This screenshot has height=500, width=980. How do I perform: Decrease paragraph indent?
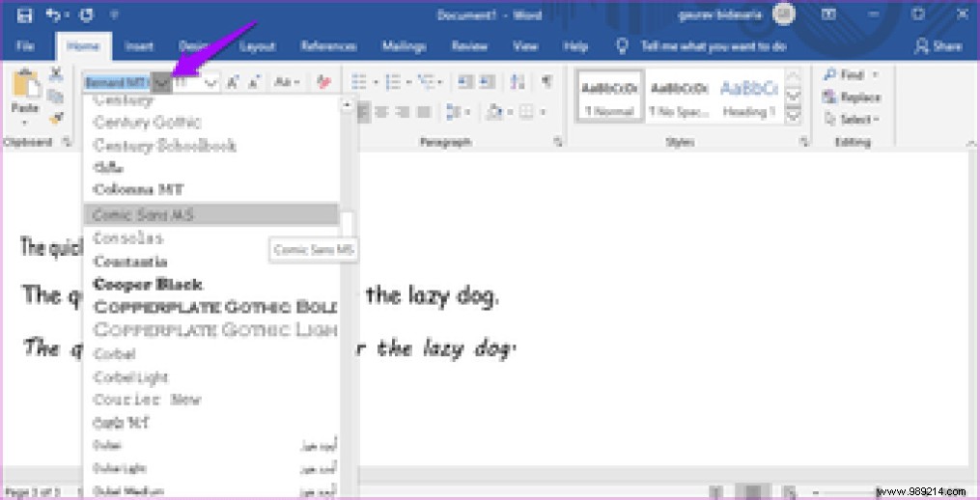[465, 82]
